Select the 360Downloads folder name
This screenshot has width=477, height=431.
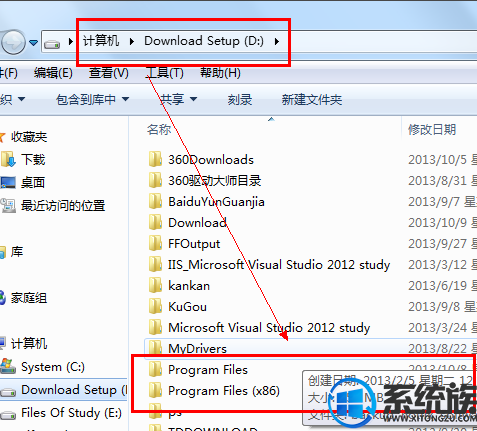click(x=211, y=160)
